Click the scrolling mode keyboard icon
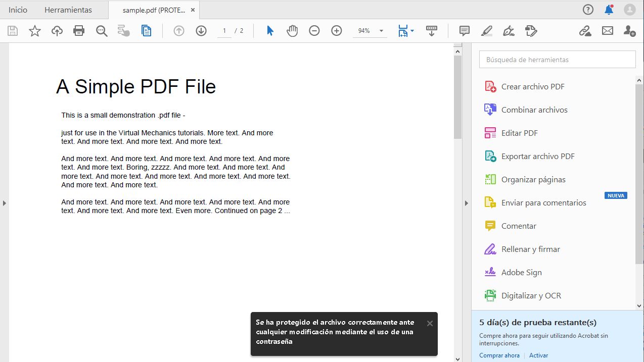Image resolution: width=644 pixels, height=362 pixels. 431,31
